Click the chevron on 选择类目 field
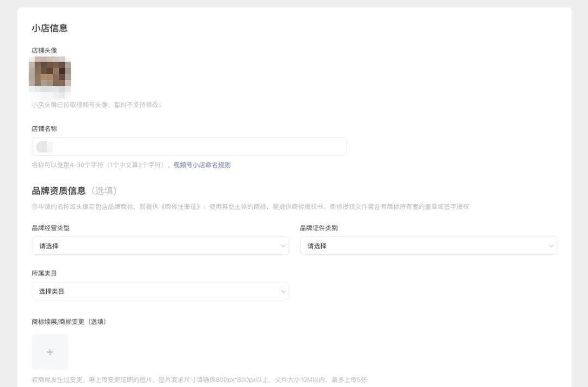The height and width of the screenshot is (387, 588). [x=283, y=291]
